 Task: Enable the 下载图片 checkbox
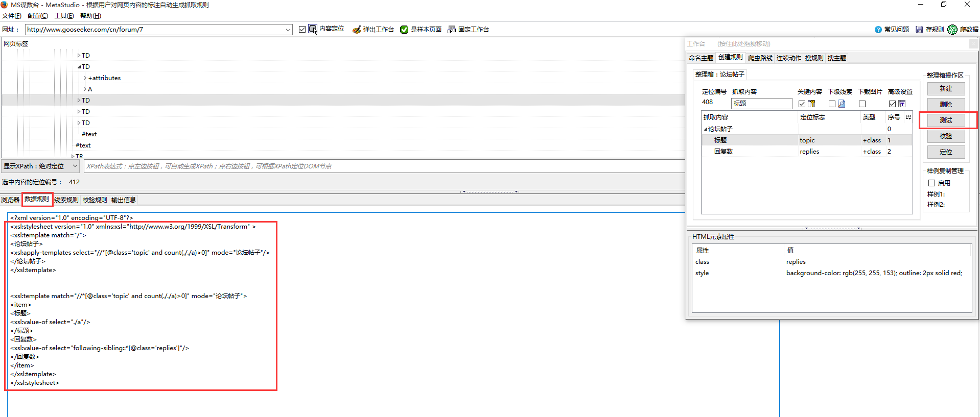(862, 104)
